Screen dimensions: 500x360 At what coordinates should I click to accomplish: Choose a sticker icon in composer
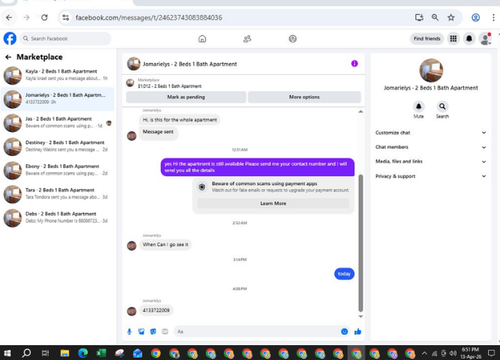point(153,331)
